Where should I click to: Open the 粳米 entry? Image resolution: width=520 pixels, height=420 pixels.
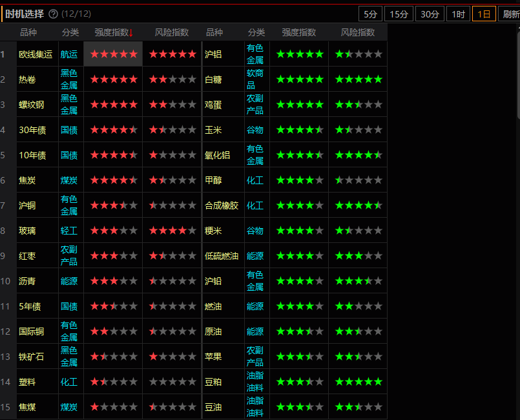pos(213,231)
